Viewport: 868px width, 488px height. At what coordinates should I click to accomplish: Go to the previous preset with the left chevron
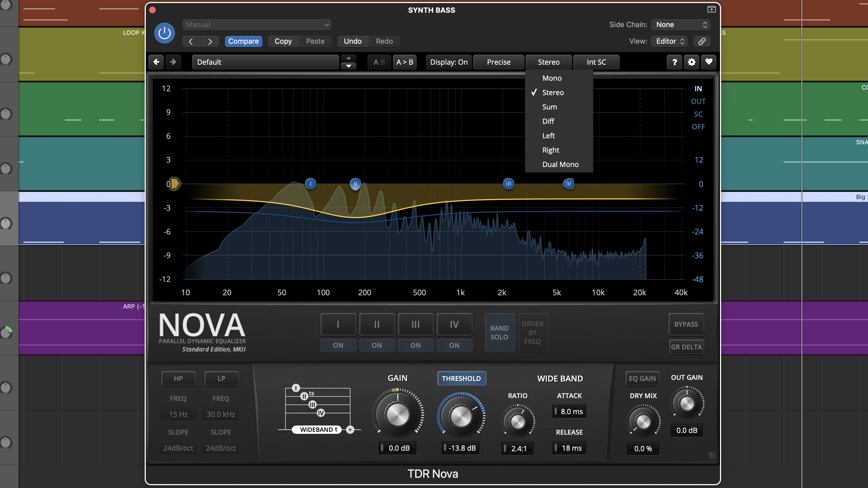pyautogui.click(x=191, y=41)
